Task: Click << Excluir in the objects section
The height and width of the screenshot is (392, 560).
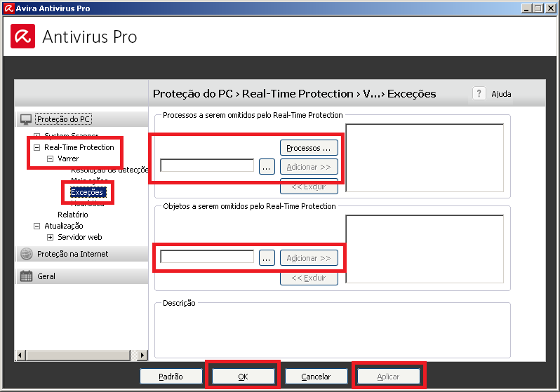Action: (309, 278)
